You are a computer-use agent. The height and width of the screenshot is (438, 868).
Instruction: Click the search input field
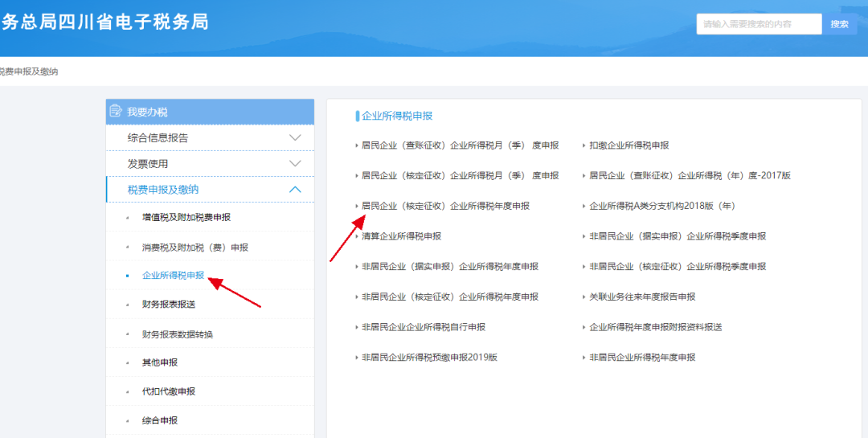pyautogui.click(x=759, y=24)
